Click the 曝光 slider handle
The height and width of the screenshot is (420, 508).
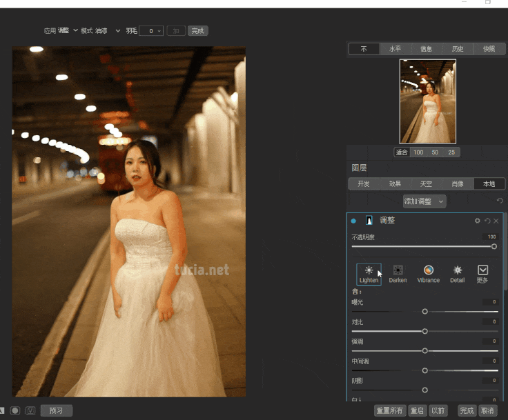pos(424,312)
